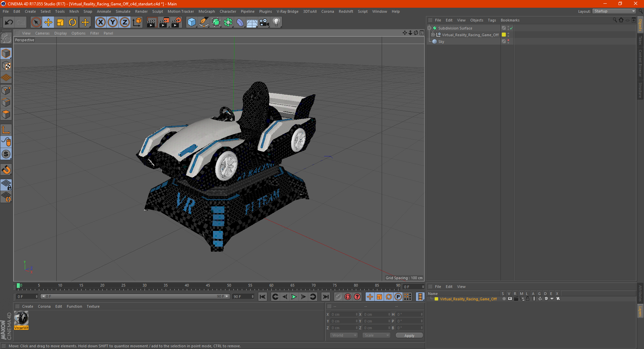Click layer color swatch in Layer Manager
644x349 pixels.
tap(436, 299)
